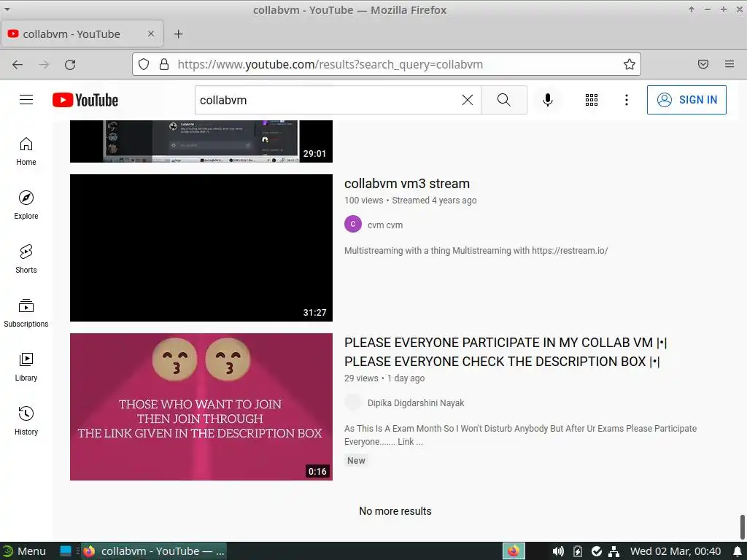Open the collabvm vm3 stream title

coord(407,183)
